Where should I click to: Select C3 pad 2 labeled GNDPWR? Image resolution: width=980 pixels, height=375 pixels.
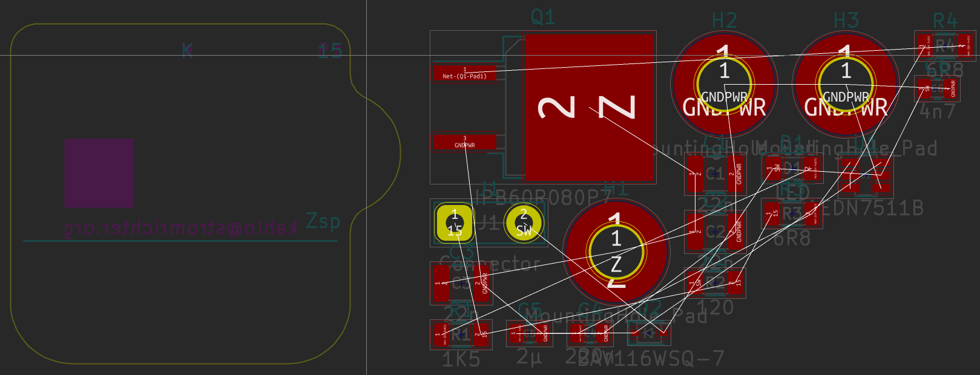(x=482, y=283)
